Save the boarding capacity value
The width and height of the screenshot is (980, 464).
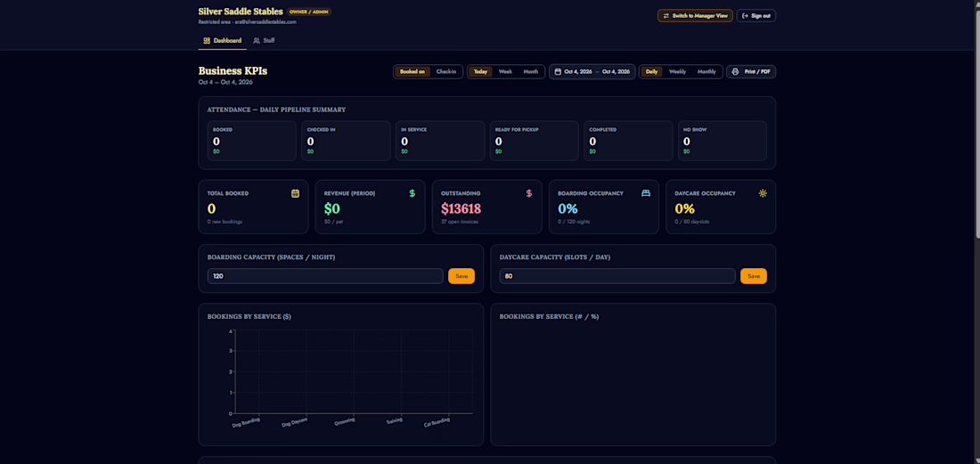[x=461, y=276]
